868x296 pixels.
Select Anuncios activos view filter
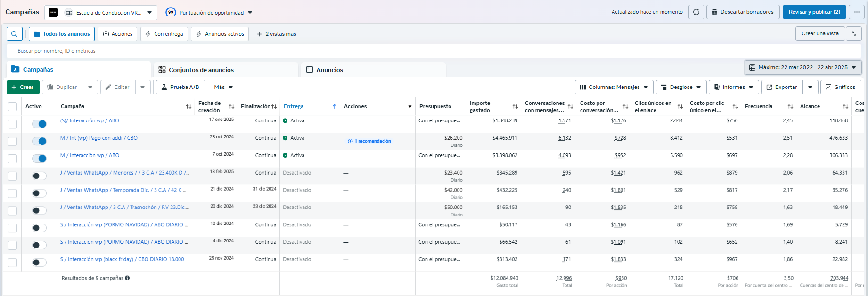click(x=220, y=34)
